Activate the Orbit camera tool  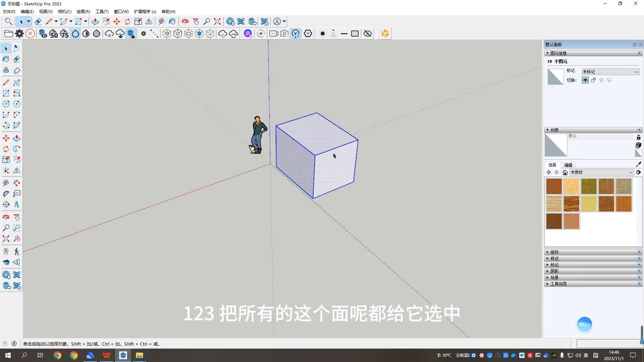pos(6,216)
